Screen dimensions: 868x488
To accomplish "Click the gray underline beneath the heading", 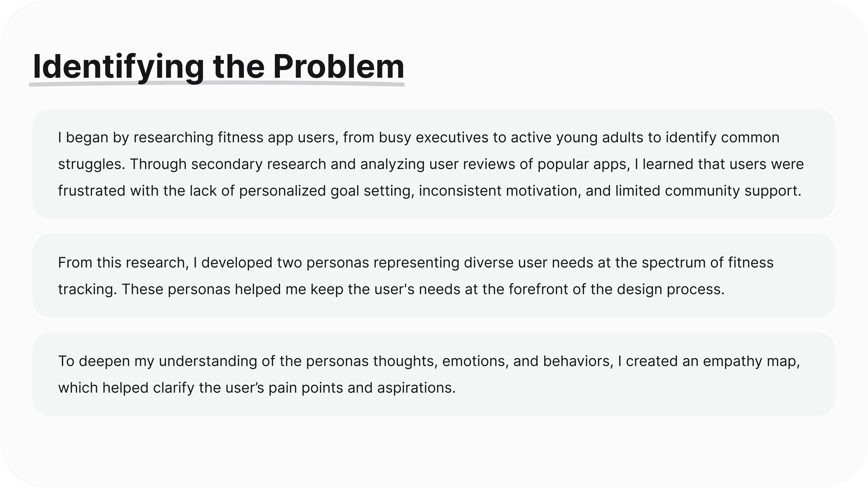I will coord(217,84).
